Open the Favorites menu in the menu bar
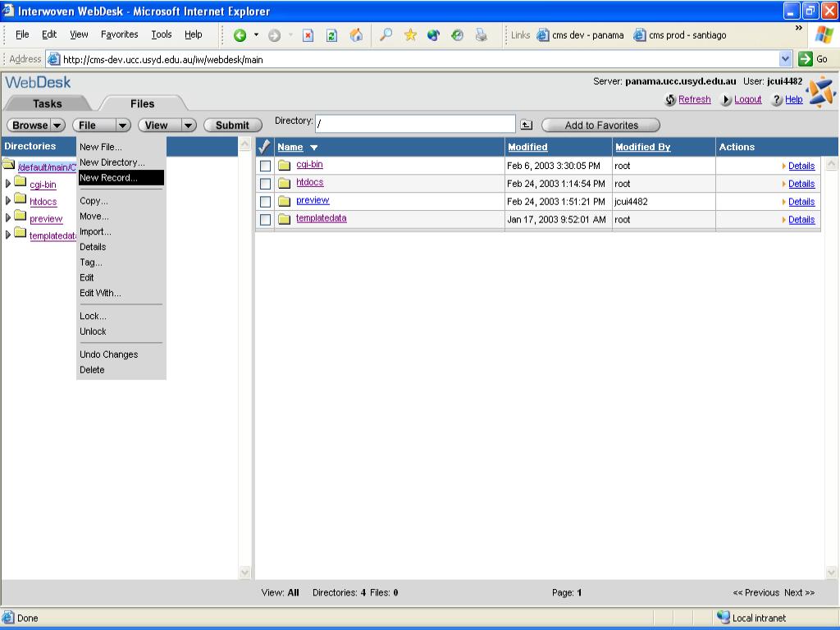Viewport: 840px width, 630px height. [120, 34]
